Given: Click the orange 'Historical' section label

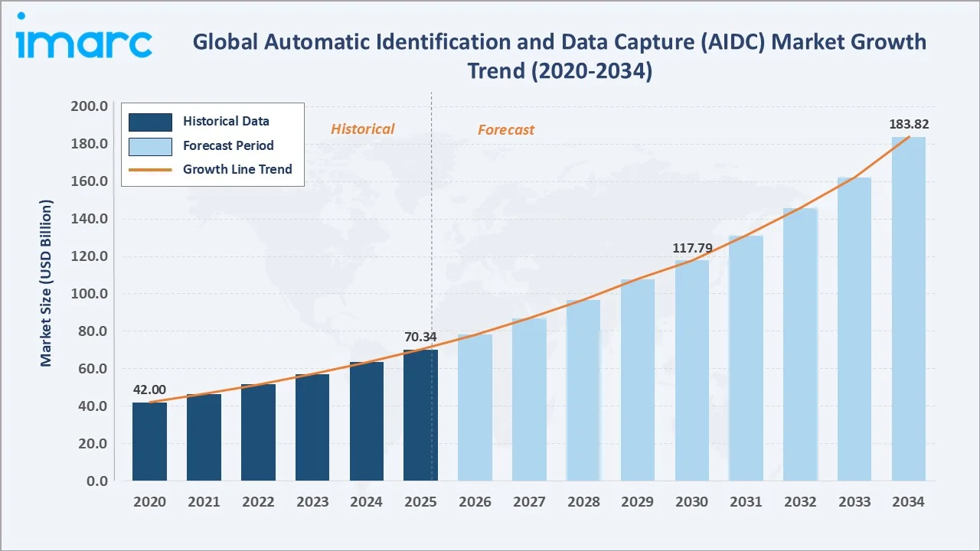Looking at the screenshot, I should coord(362,129).
